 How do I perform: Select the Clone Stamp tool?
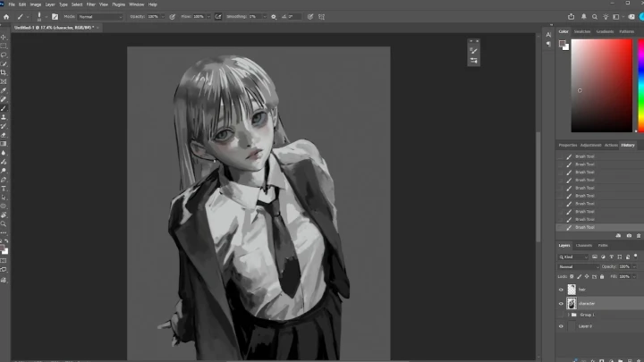click(x=4, y=117)
